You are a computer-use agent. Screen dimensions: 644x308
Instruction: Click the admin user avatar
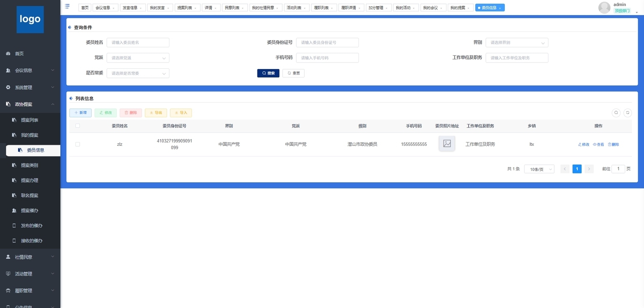coord(604,8)
